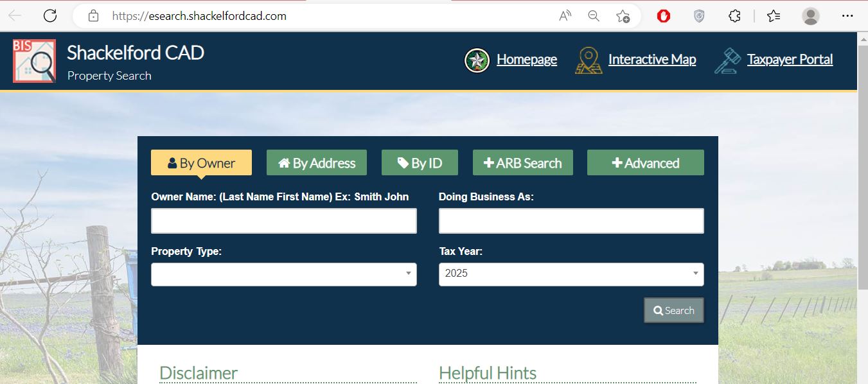
Task: Click the Read Aloud icon in address bar
Action: 565,16
